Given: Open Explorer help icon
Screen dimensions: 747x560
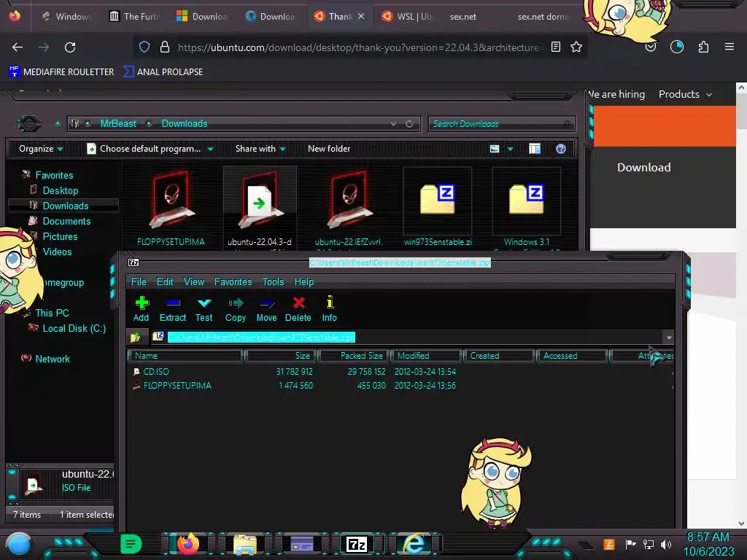Looking at the screenshot, I should (x=561, y=149).
